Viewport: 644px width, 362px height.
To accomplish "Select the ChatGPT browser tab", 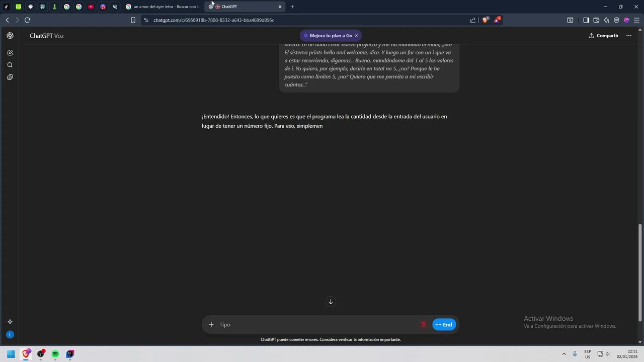I will 244,7.
